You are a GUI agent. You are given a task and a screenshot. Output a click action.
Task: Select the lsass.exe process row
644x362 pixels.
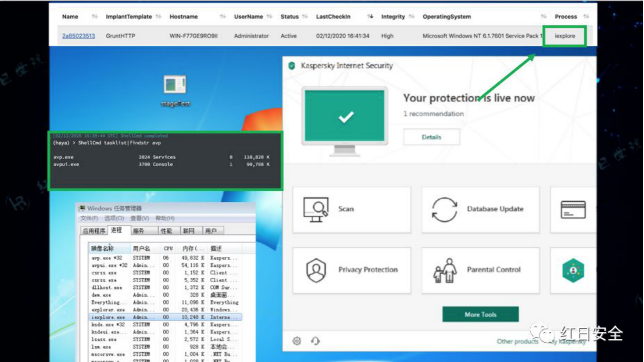coord(165,340)
